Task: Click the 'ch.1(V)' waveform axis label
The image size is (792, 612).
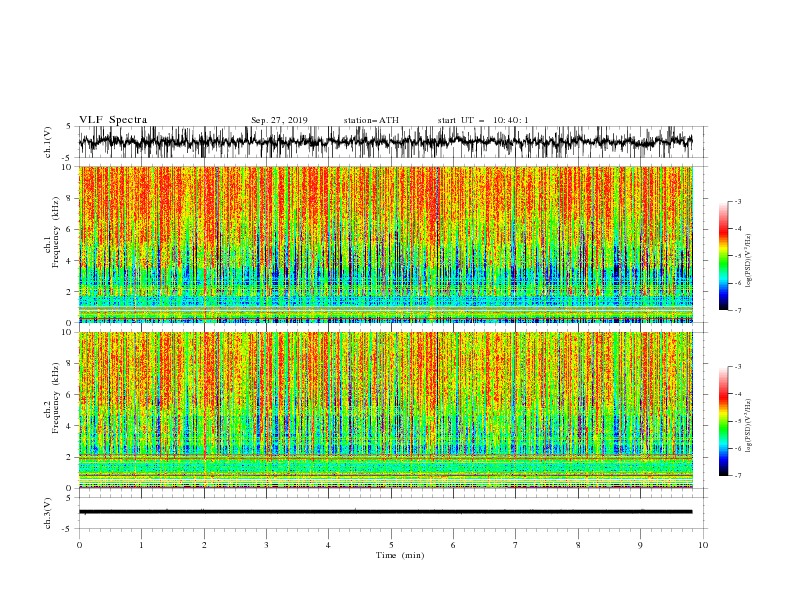Action: click(x=47, y=142)
